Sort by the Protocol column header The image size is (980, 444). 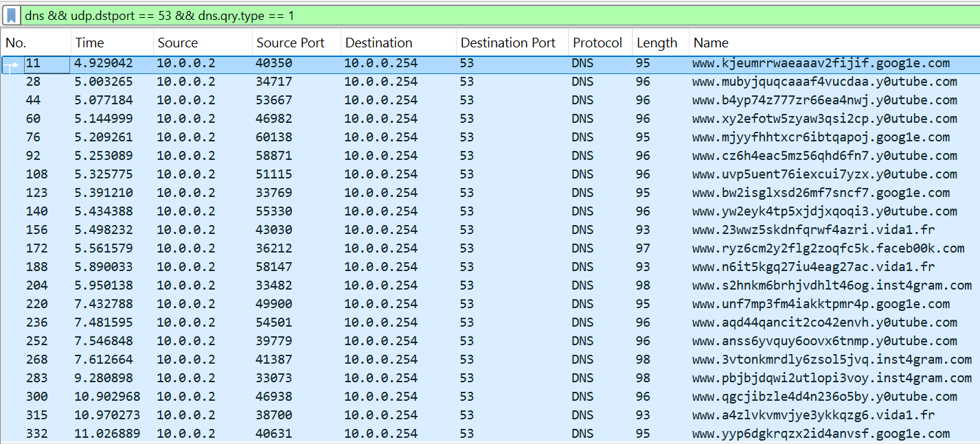[600, 43]
